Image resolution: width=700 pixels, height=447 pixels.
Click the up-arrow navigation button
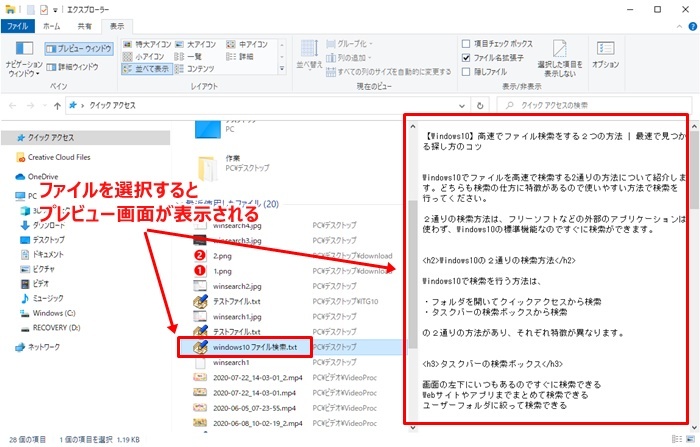(54, 103)
